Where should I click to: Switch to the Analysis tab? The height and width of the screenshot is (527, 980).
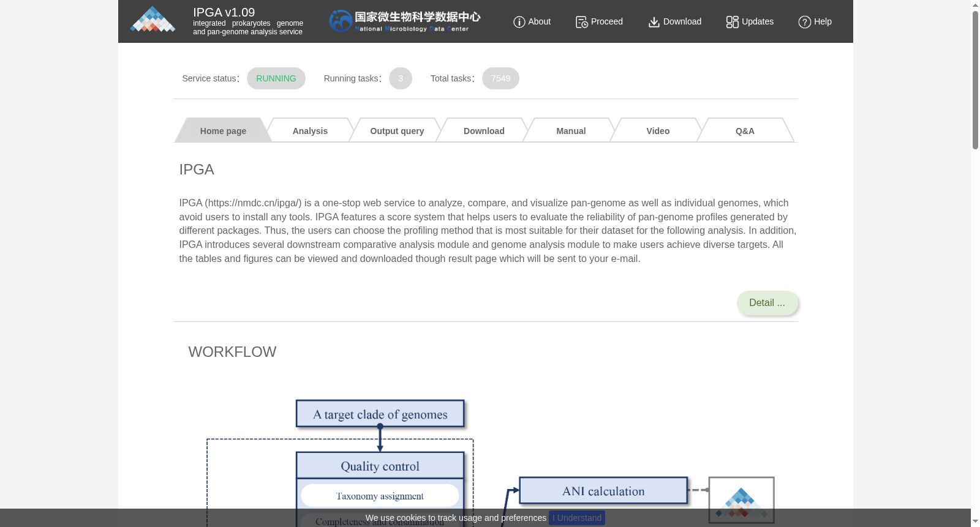(x=310, y=130)
